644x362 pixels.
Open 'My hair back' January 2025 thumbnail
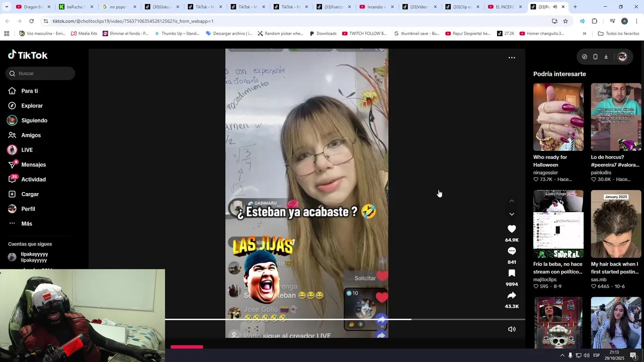[x=616, y=224]
